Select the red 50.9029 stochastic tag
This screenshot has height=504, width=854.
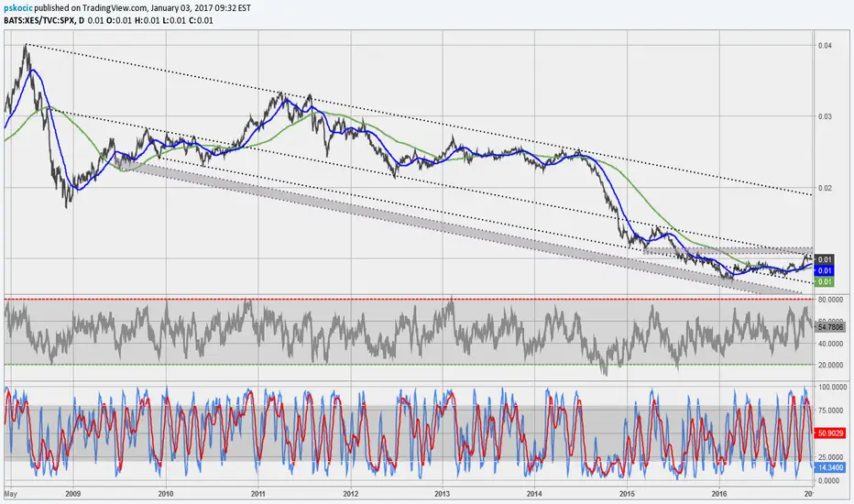tap(830, 433)
